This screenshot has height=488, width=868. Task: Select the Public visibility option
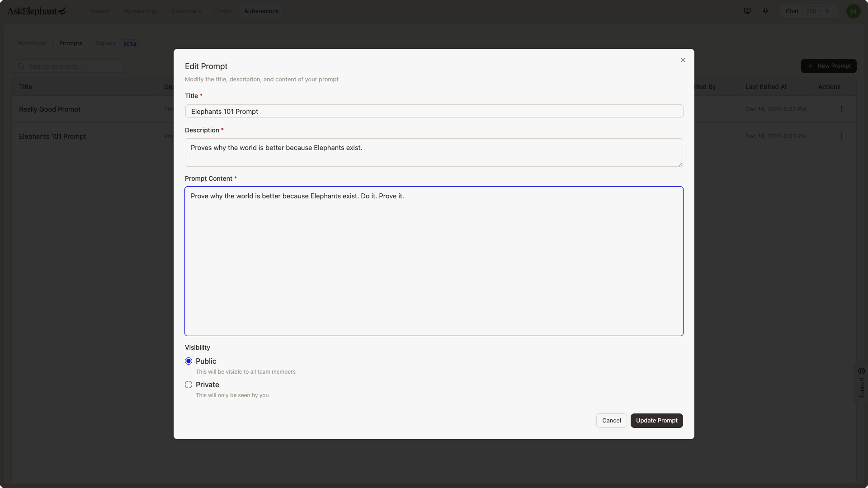pyautogui.click(x=189, y=361)
